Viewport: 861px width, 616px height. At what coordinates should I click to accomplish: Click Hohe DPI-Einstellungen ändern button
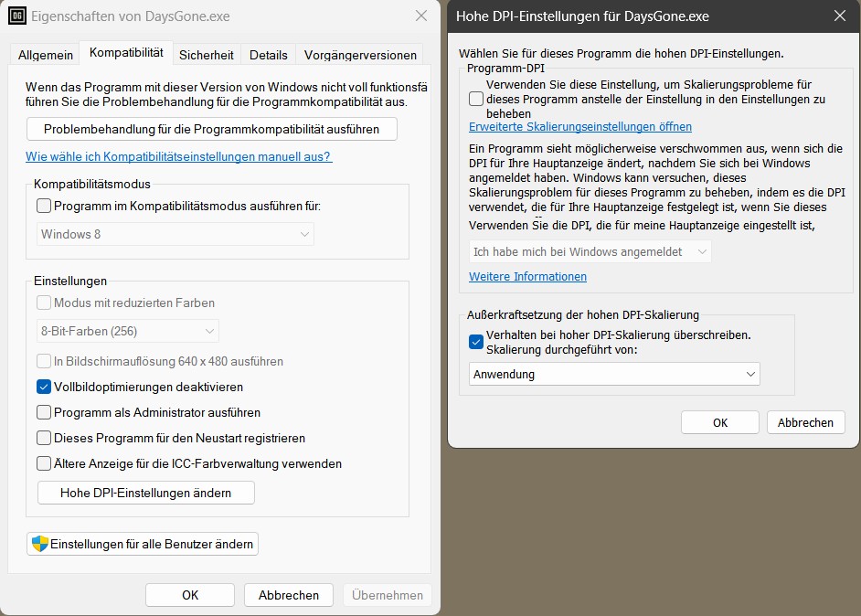click(145, 493)
